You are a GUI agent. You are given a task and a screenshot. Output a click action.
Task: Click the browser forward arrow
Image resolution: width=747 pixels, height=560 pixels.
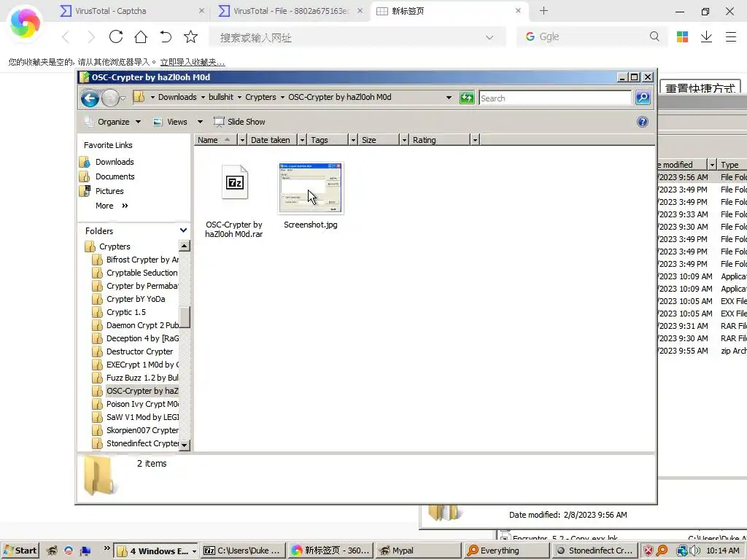[x=90, y=36]
